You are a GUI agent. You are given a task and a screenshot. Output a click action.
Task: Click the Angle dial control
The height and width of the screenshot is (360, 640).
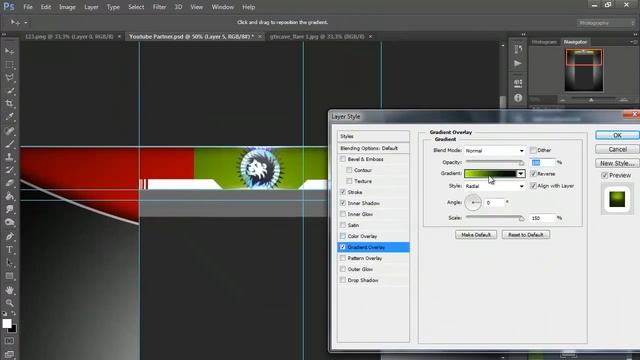473,202
